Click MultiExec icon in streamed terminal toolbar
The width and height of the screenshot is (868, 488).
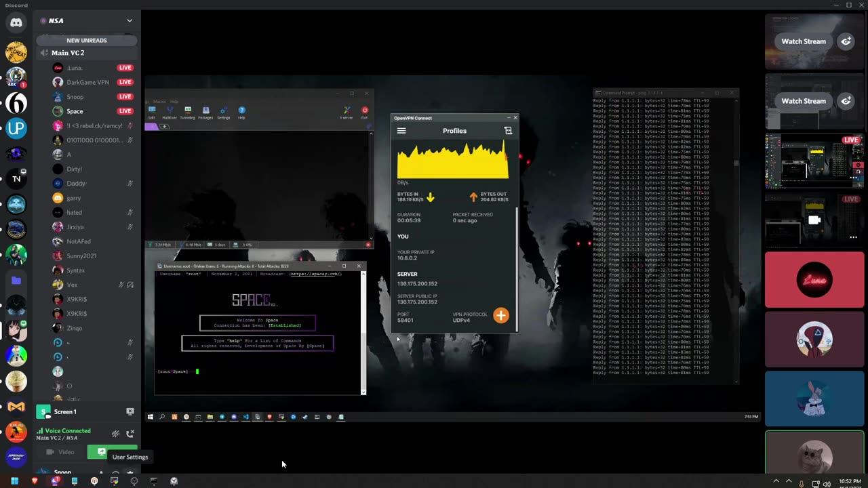pos(170,112)
